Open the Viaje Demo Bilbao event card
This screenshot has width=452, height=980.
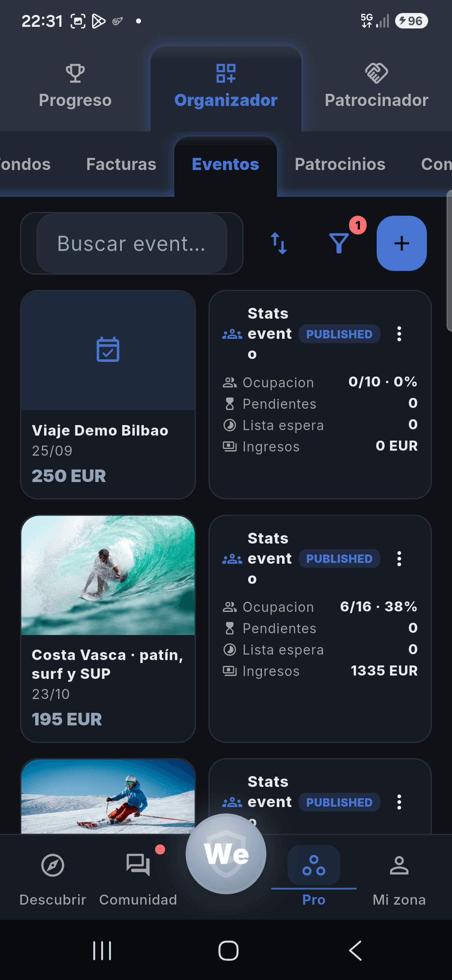point(108,395)
